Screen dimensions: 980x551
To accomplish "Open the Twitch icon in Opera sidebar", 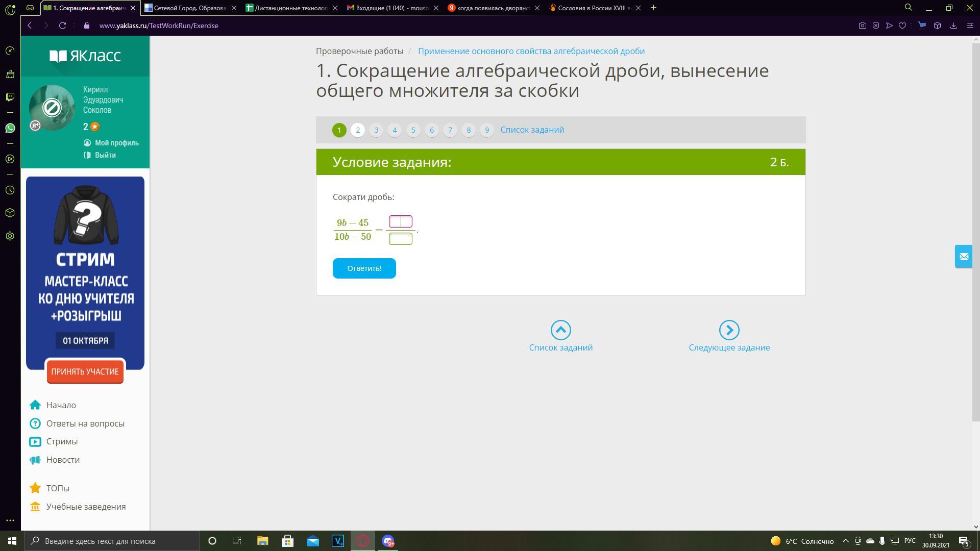I will click(x=10, y=97).
